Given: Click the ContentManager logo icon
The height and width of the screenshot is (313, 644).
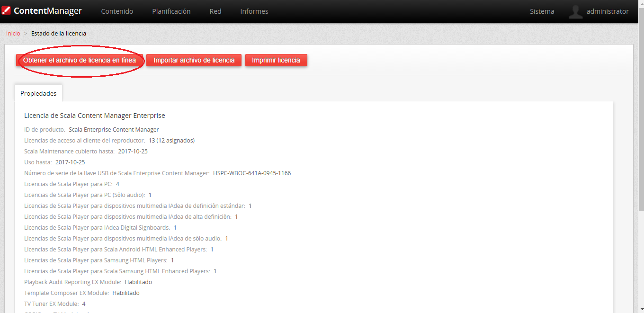Looking at the screenshot, I should 6,11.
